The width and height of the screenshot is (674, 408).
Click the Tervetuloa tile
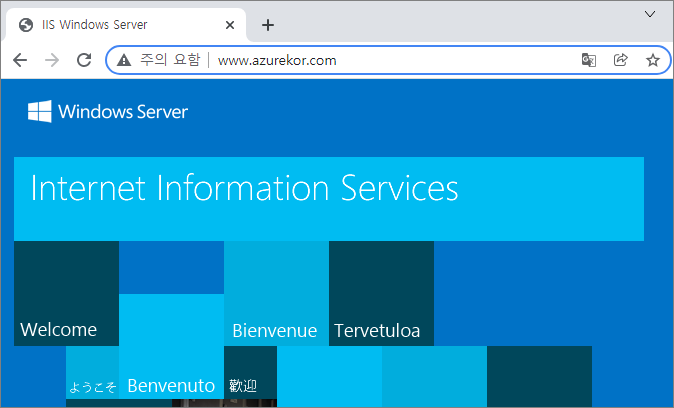tap(381, 293)
